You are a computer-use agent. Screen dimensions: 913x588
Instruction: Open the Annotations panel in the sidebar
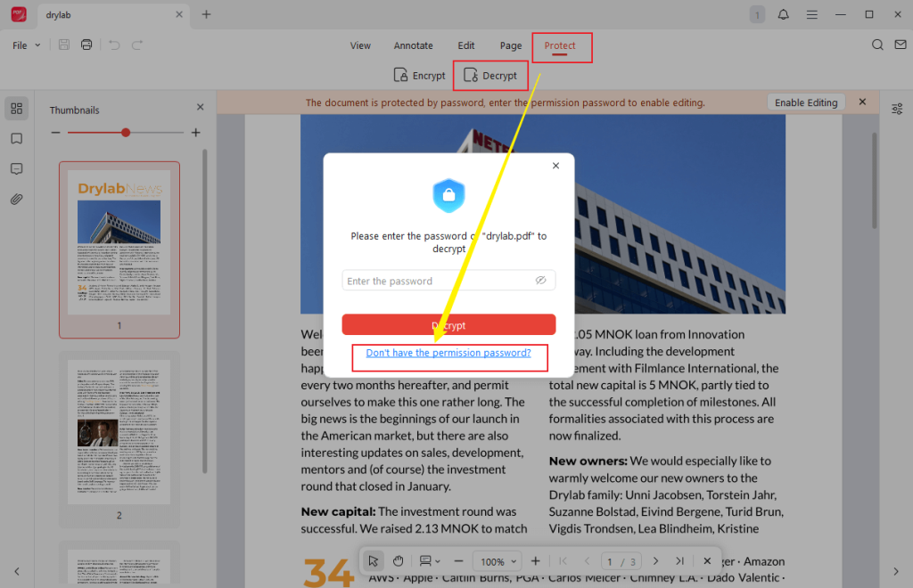(x=16, y=168)
